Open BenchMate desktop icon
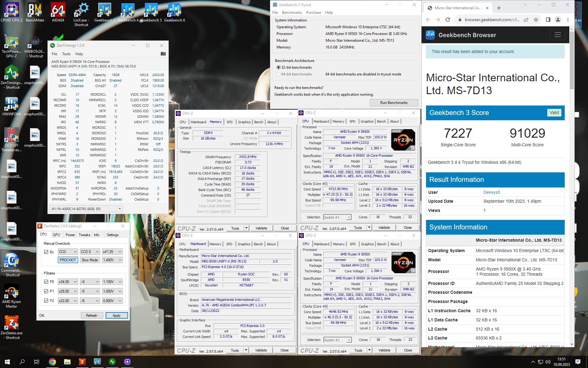 click(x=35, y=13)
